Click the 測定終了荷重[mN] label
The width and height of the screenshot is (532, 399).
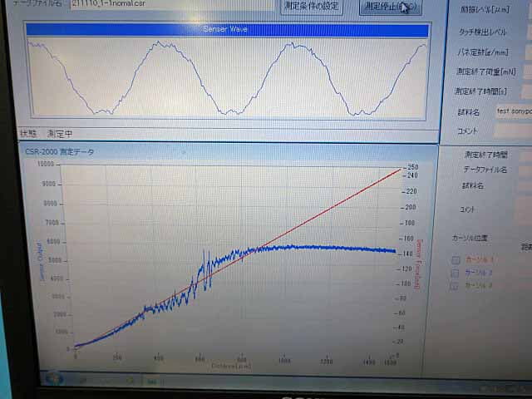pos(486,71)
